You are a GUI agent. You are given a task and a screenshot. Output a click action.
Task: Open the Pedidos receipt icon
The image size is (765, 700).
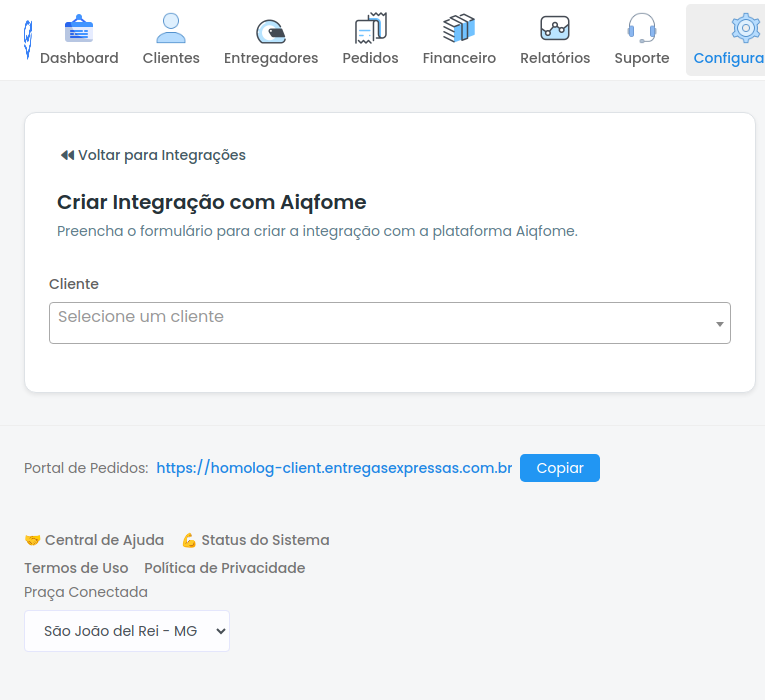370,28
